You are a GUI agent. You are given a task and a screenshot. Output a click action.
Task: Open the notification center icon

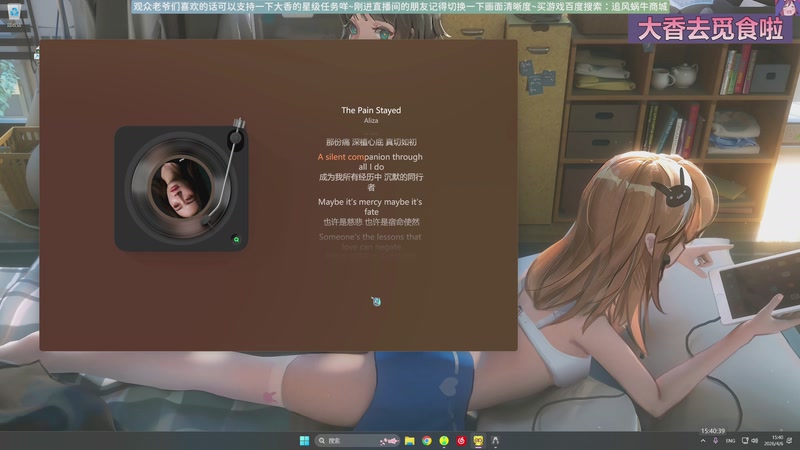pyautogui.click(x=790, y=441)
